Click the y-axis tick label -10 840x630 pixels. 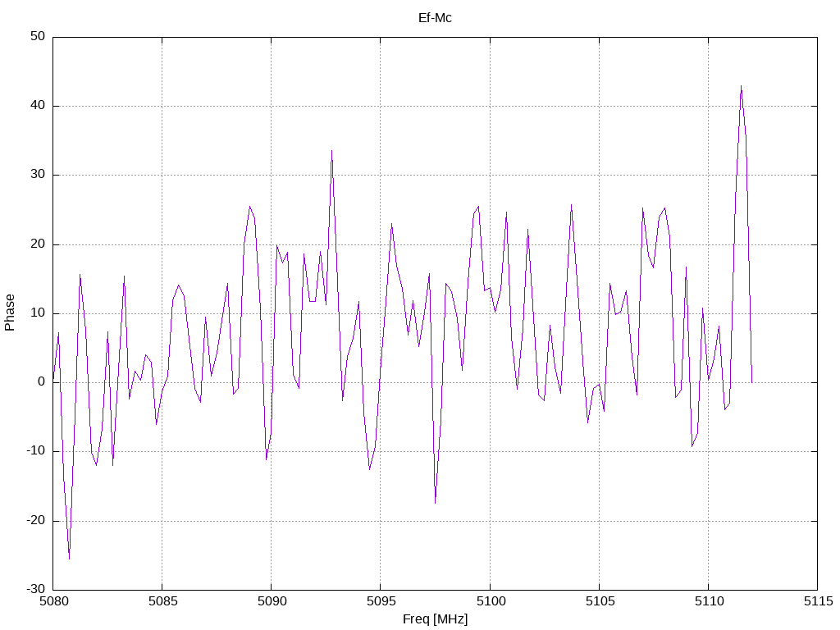(x=35, y=450)
